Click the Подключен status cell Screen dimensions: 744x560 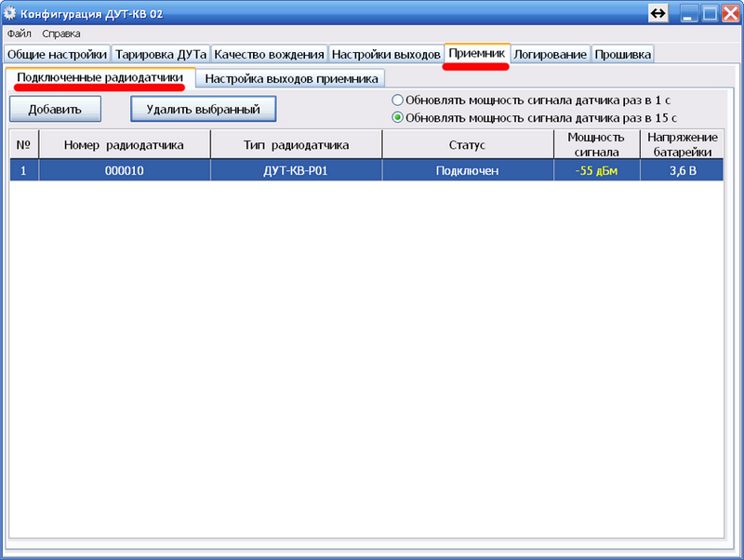pyautogui.click(x=468, y=170)
